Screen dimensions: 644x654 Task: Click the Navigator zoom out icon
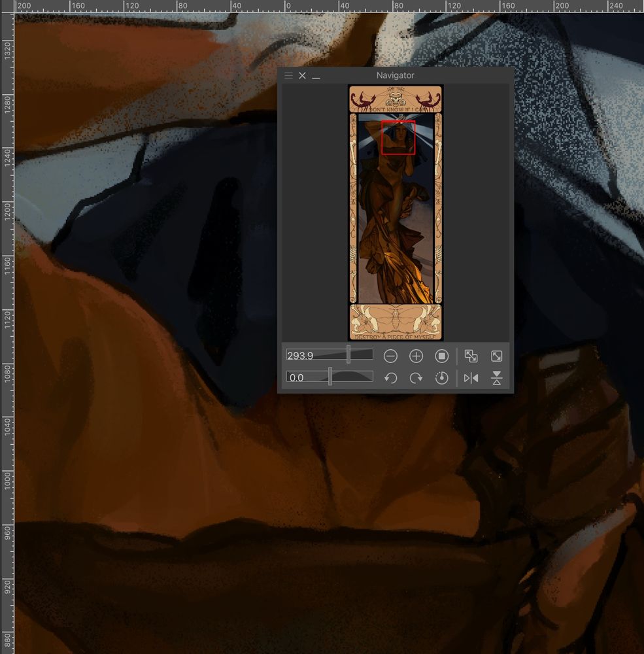[390, 356]
